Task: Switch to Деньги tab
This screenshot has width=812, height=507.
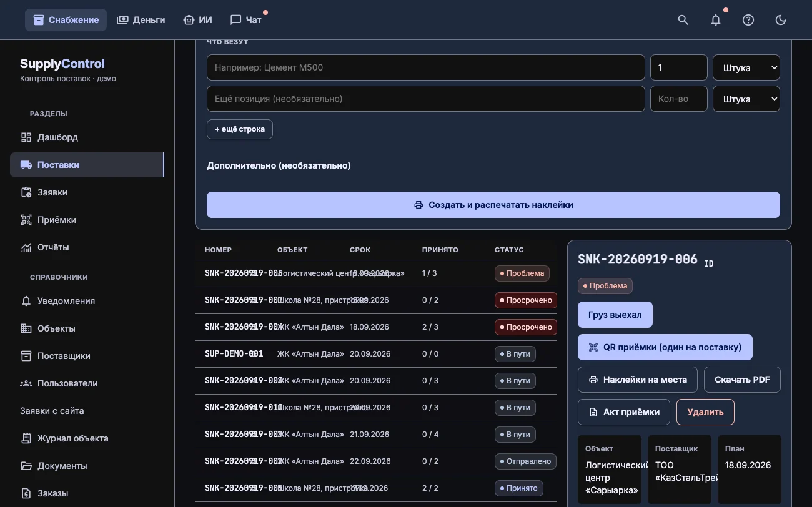Action: coord(141,20)
